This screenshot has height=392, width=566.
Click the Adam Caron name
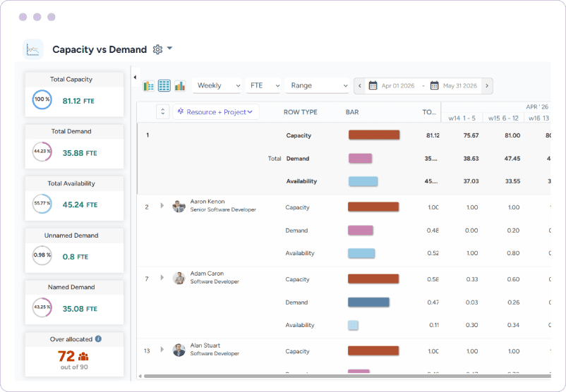[207, 274]
